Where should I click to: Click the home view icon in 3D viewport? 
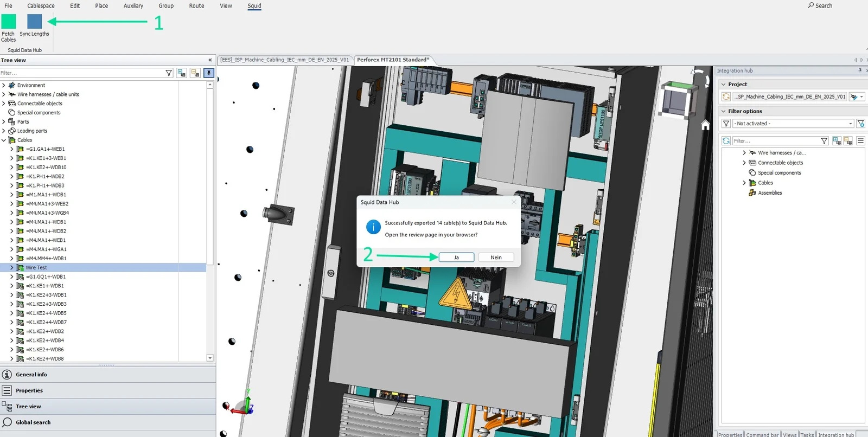pos(705,125)
